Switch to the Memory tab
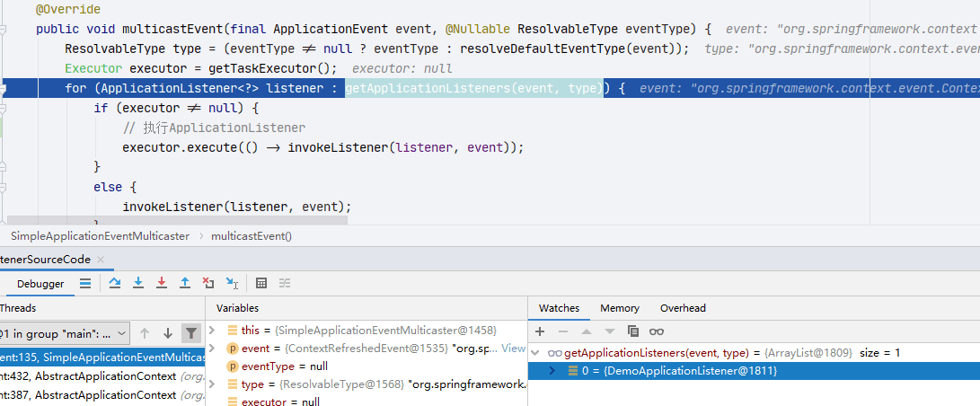 (620, 308)
